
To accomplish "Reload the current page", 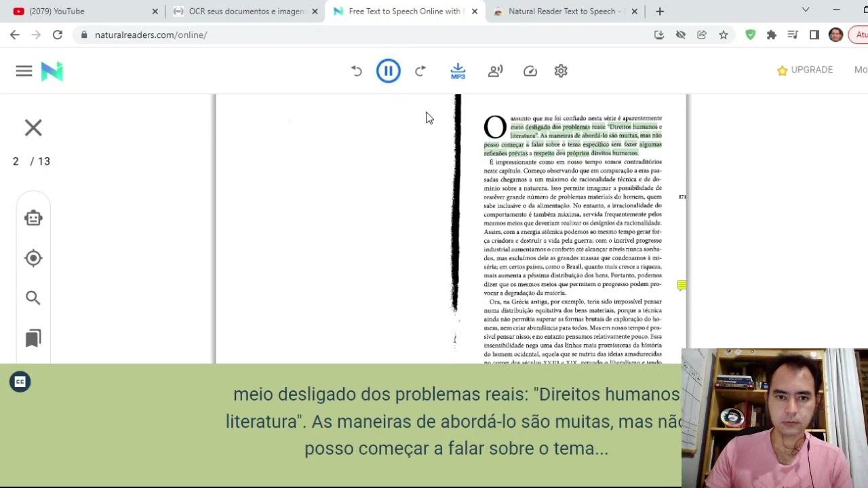I will (58, 35).
